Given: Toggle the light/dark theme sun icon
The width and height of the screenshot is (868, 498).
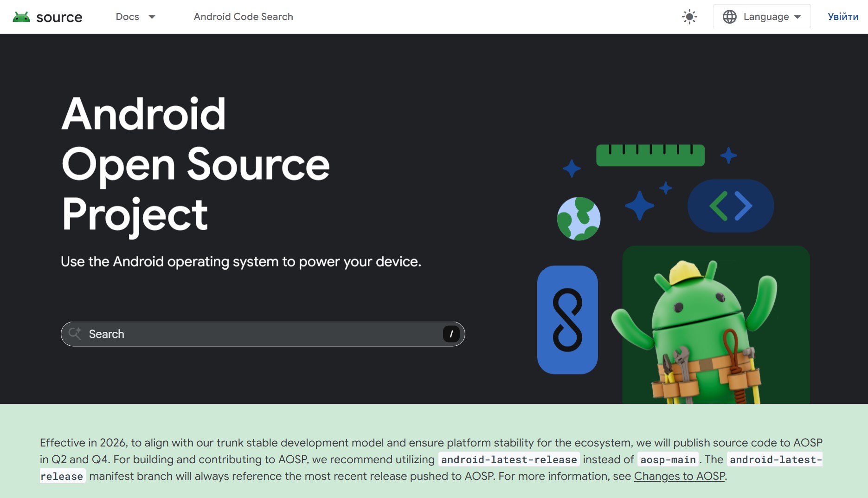Looking at the screenshot, I should (689, 17).
